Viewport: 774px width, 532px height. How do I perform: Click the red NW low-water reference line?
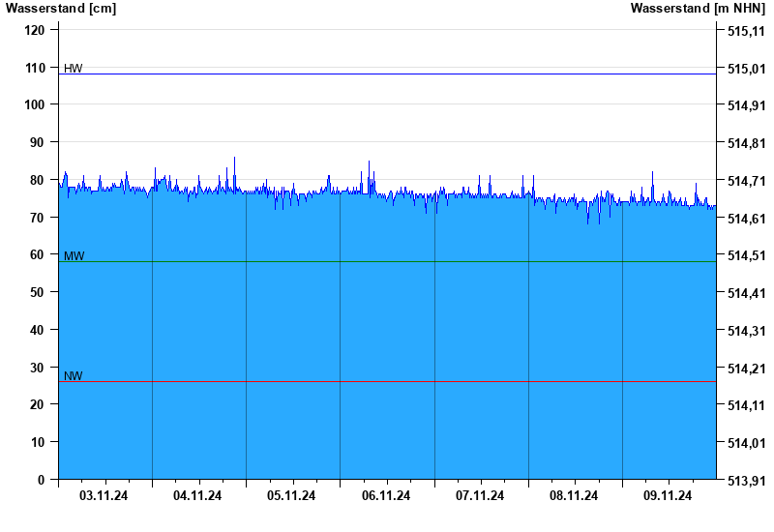(388, 381)
